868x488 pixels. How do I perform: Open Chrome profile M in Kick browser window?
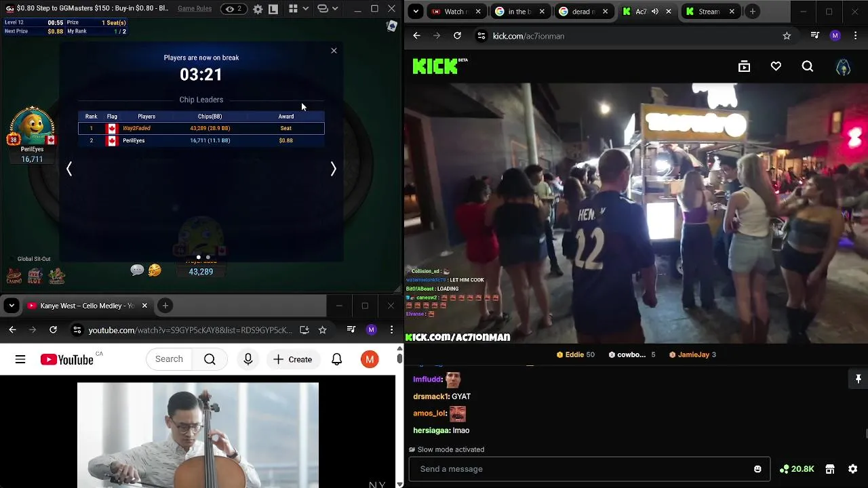click(835, 36)
